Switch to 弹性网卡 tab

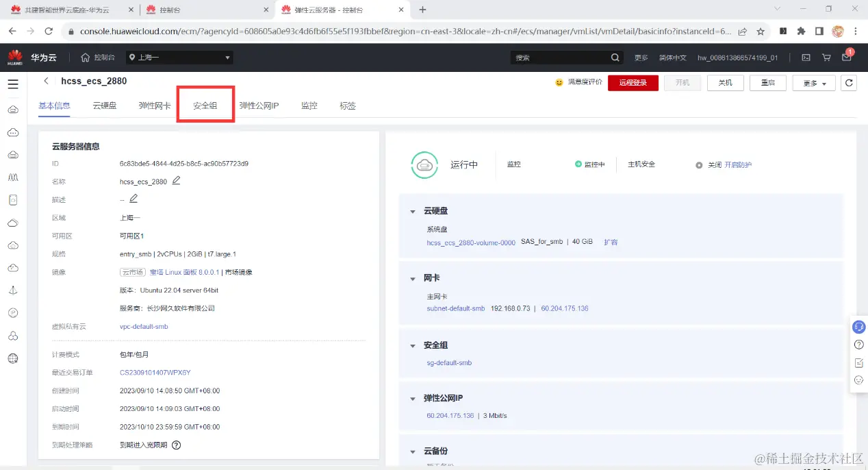coord(155,106)
